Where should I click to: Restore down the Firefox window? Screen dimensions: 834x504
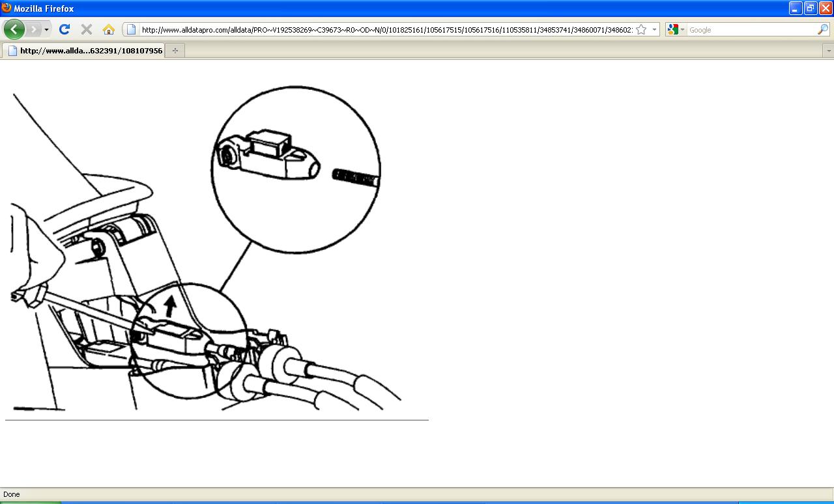(810, 8)
